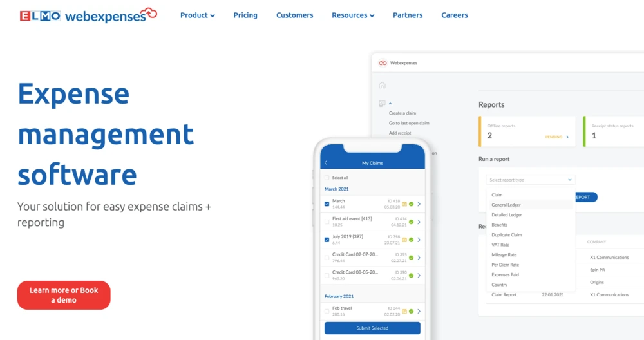This screenshot has width=644, height=340.
Task: Click the receipt icon on July 2019 claim
Action: [x=404, y=240]
